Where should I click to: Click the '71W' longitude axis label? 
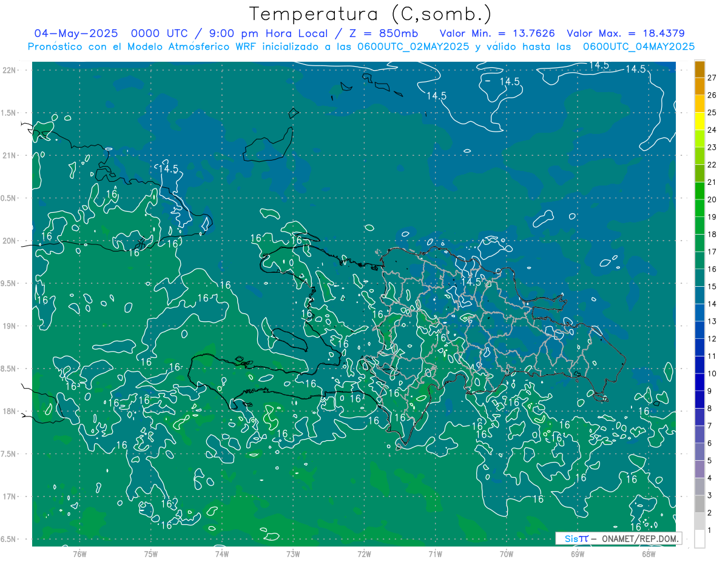(435, 554)
